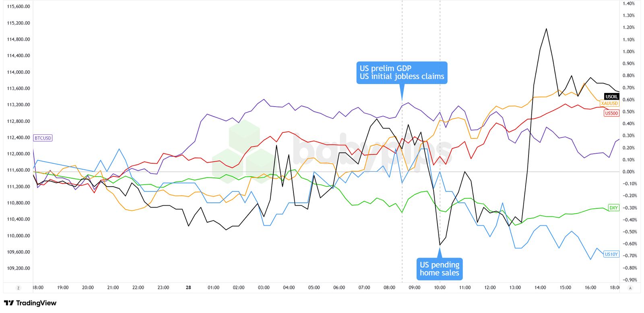644x313 pixels.
Task: Select the BTCUSD price label
Action: pos(43,138)
